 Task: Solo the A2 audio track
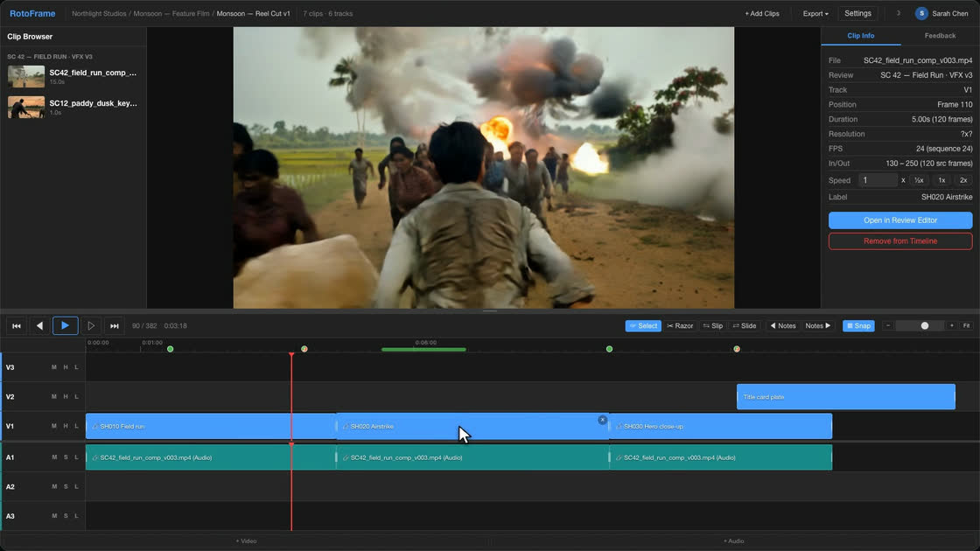coord(65,486)
